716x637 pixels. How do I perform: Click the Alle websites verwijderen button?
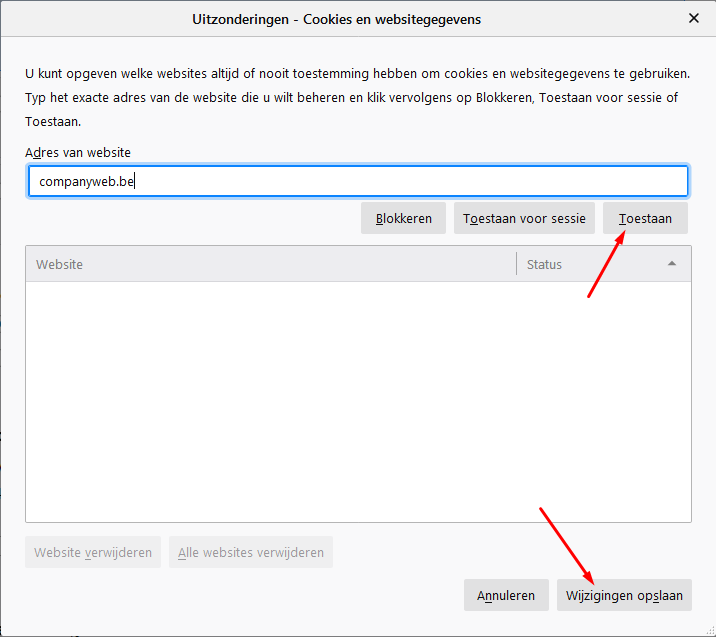[251, 552]
